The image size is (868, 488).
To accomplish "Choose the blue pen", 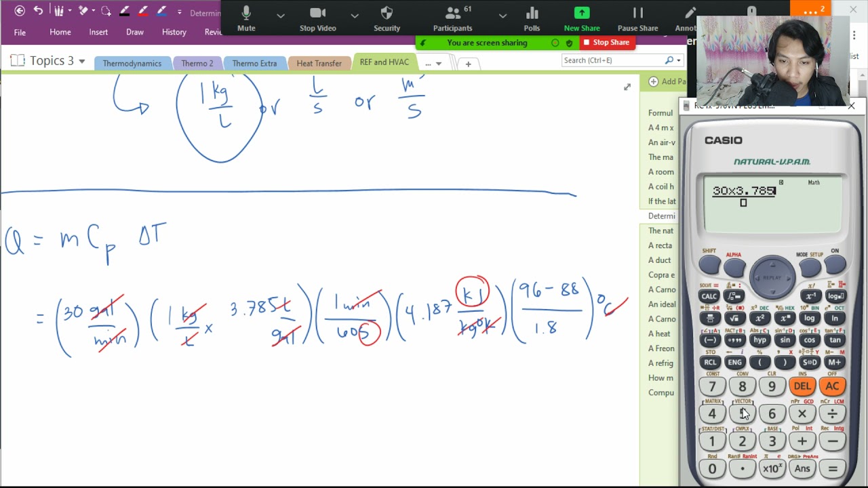I will (x=161, y=11).
